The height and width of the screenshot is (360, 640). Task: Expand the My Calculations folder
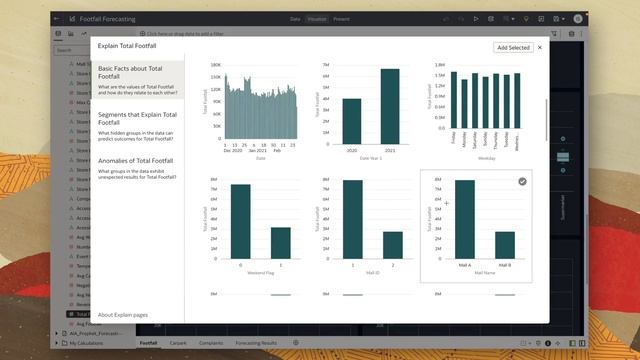tap(57, 343)
